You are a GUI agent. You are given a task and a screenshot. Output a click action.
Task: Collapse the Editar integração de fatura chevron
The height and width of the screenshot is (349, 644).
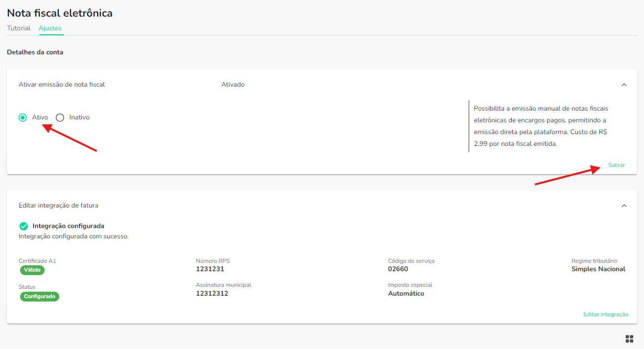coord(624,206)
